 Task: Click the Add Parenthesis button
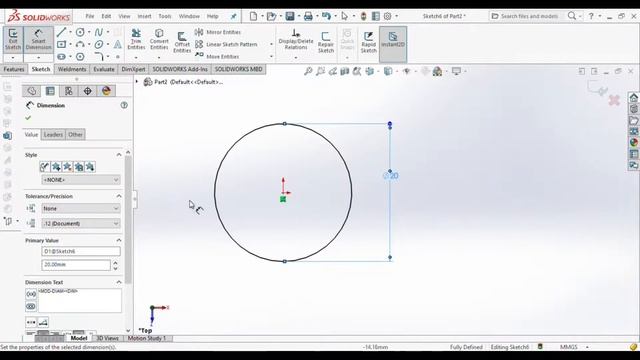pyautogui.click(x=31, y=294)
